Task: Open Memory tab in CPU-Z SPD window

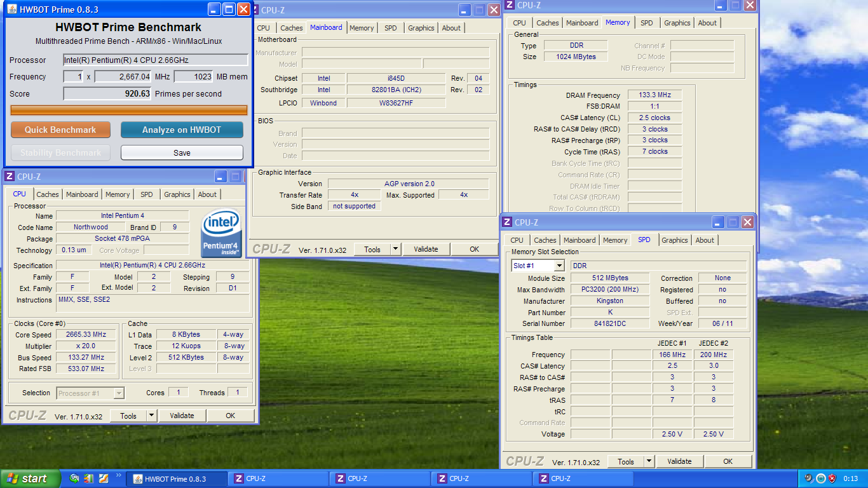Action: click(x=615, y=240)
